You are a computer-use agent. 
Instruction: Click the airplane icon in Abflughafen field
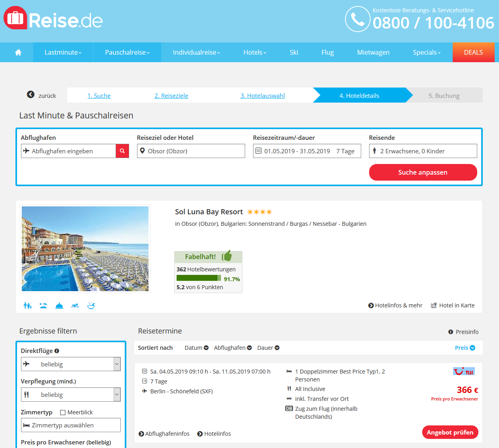27,151
